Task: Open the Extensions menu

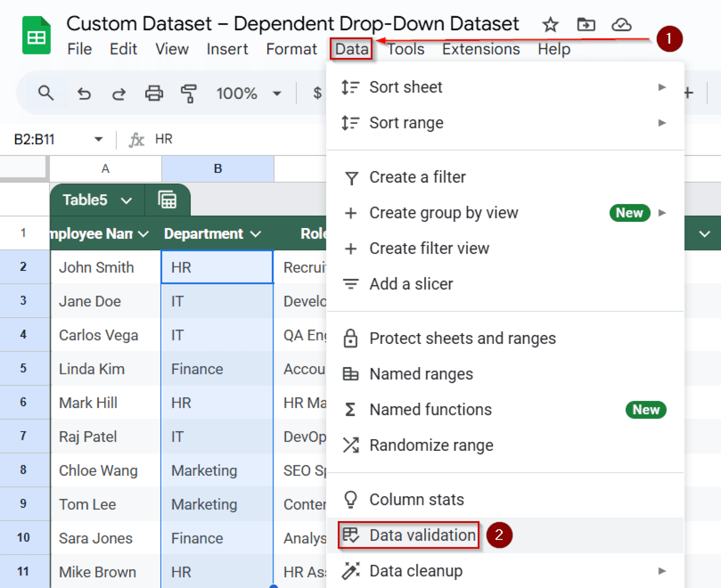Action: coord(481,49)
